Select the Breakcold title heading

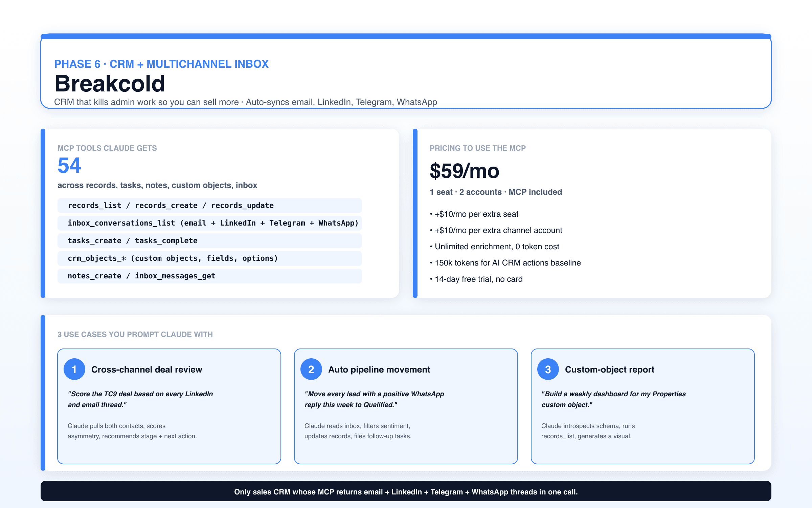(x=110, y=83)
